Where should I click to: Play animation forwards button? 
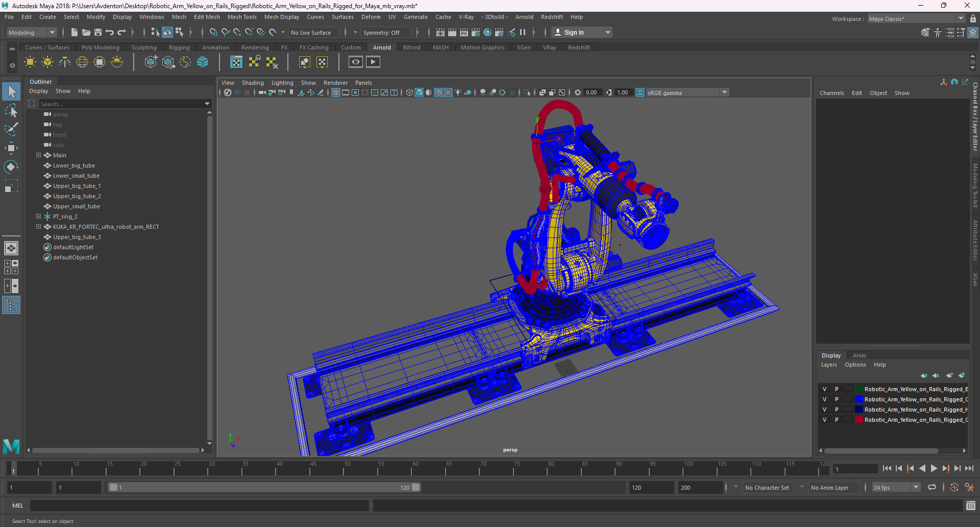[934, 468]
